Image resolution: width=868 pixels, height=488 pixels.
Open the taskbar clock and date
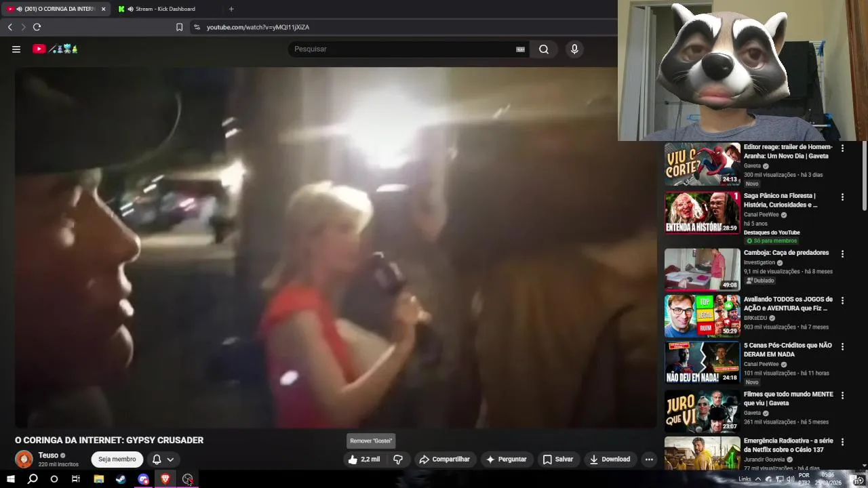pyautogui.click(x=829, y=479)
